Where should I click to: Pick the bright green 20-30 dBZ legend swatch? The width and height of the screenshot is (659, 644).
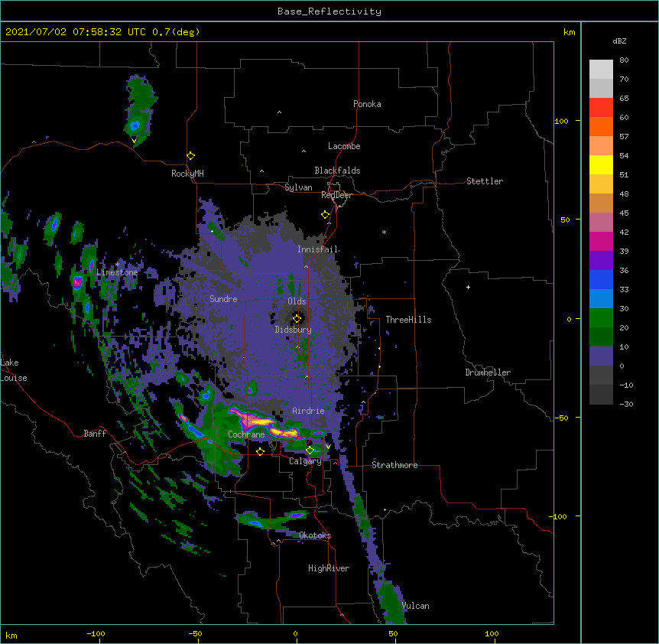[x=601, y=318]
